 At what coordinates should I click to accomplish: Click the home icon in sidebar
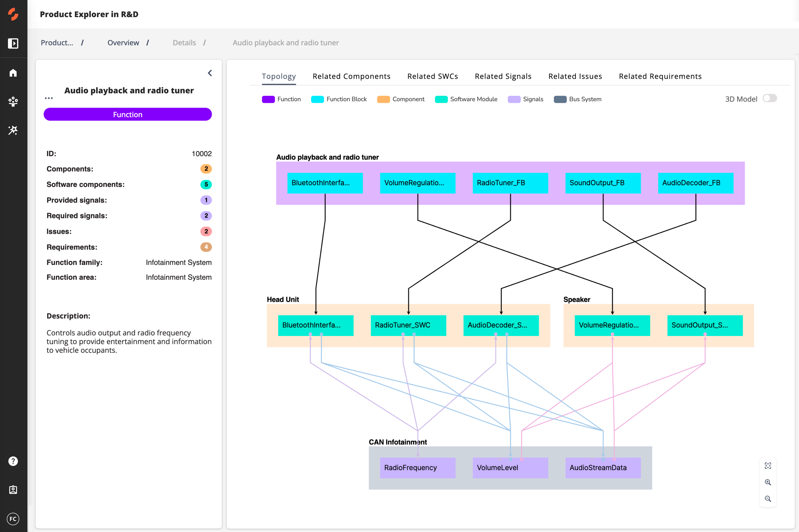[x=13, y=73]
